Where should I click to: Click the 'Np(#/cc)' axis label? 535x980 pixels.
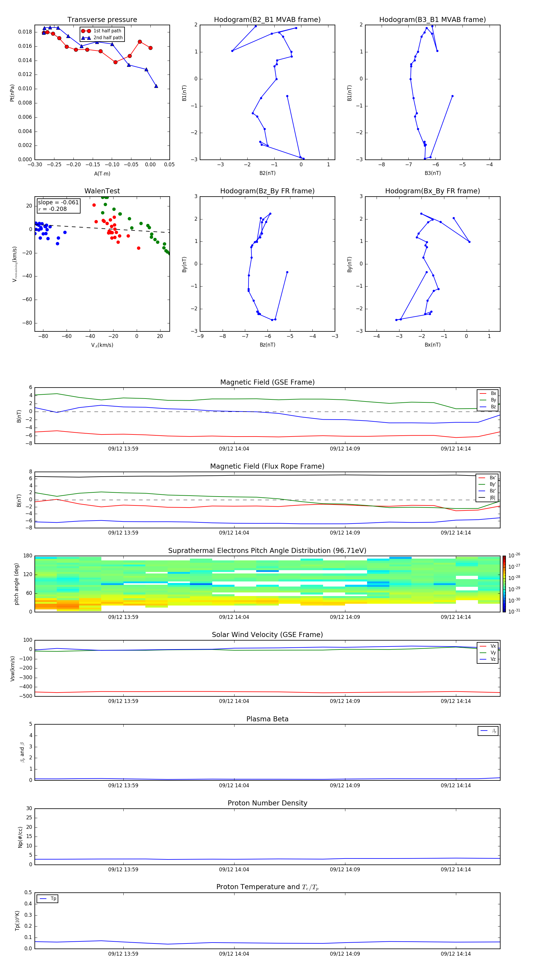pos(20,837)
